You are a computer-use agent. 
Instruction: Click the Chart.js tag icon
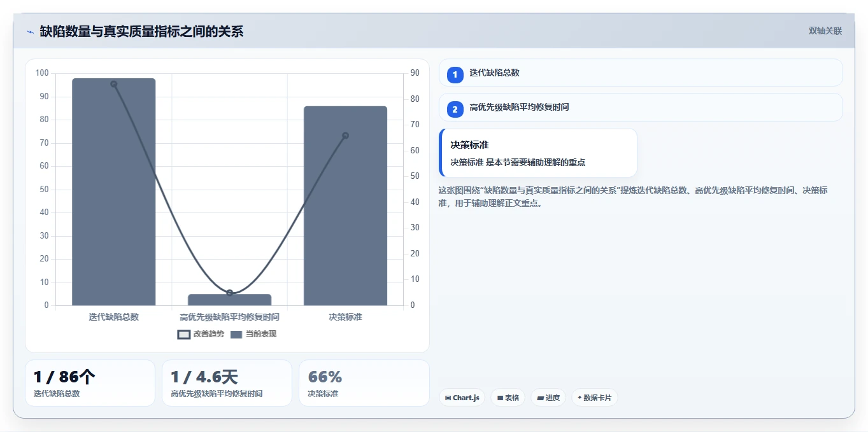click(x=448, y=398)
